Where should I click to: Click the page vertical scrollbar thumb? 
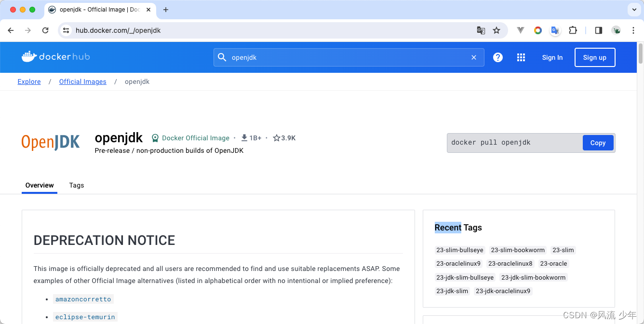coord(640,53)
